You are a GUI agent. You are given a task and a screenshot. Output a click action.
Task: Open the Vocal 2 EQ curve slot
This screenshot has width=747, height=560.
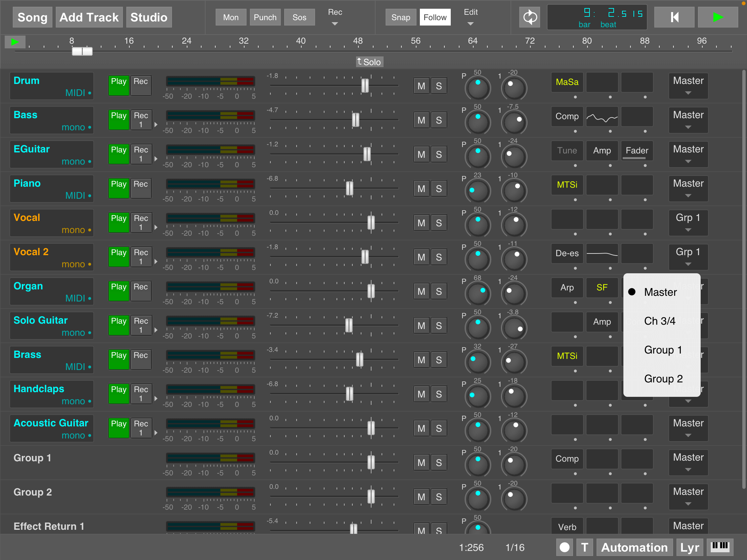pyautogui.click(x=602, y=253)
